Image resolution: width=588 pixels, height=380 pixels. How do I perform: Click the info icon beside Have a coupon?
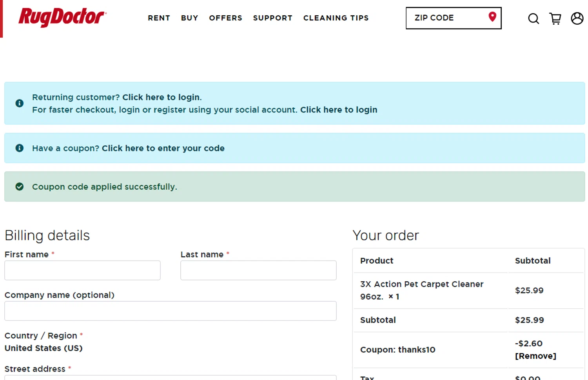tap(19, 148)
